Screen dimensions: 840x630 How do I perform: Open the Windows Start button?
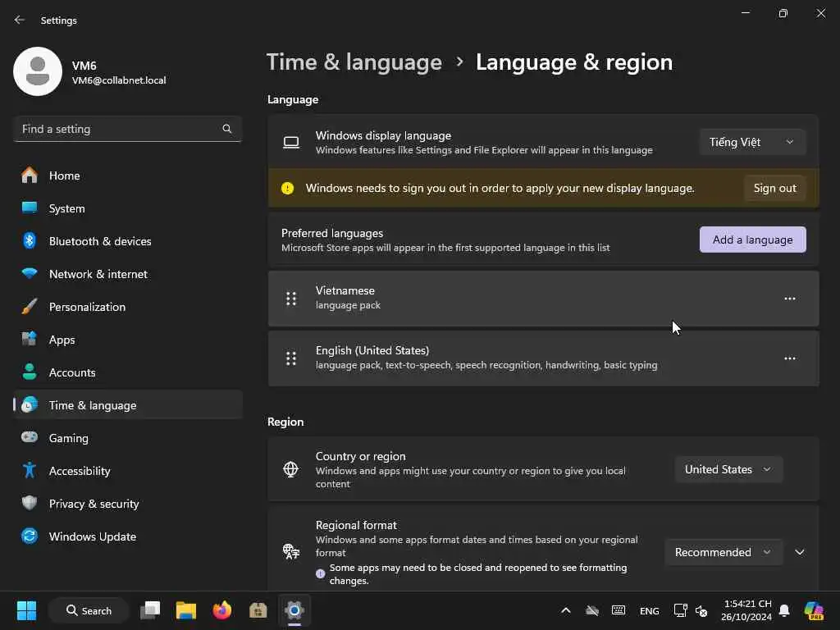pyautogui.click(x=26, y=610)
